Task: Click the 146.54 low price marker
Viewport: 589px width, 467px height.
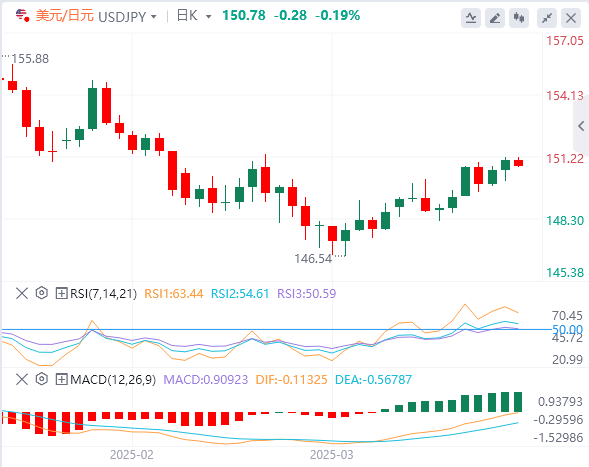Action: coord(313,258)
